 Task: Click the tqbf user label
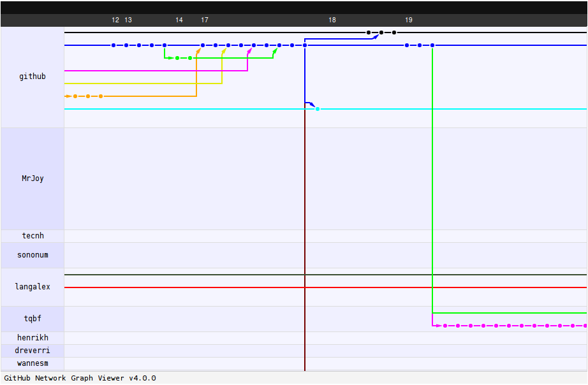[33, 319]
